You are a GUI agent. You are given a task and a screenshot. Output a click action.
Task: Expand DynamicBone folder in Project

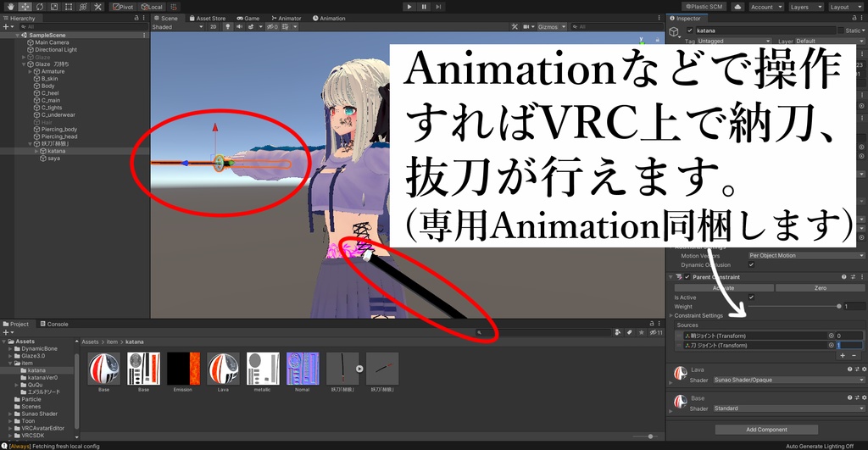pos(10,348)
